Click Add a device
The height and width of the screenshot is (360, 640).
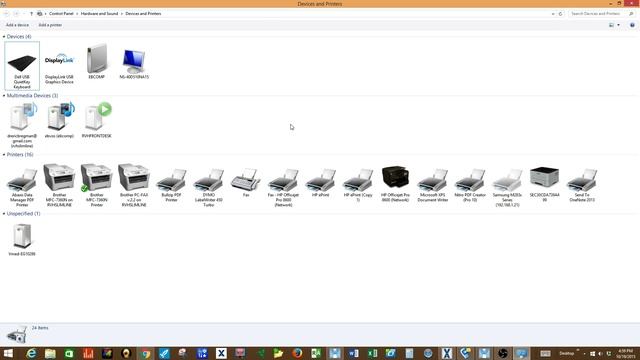coord(17,25)
